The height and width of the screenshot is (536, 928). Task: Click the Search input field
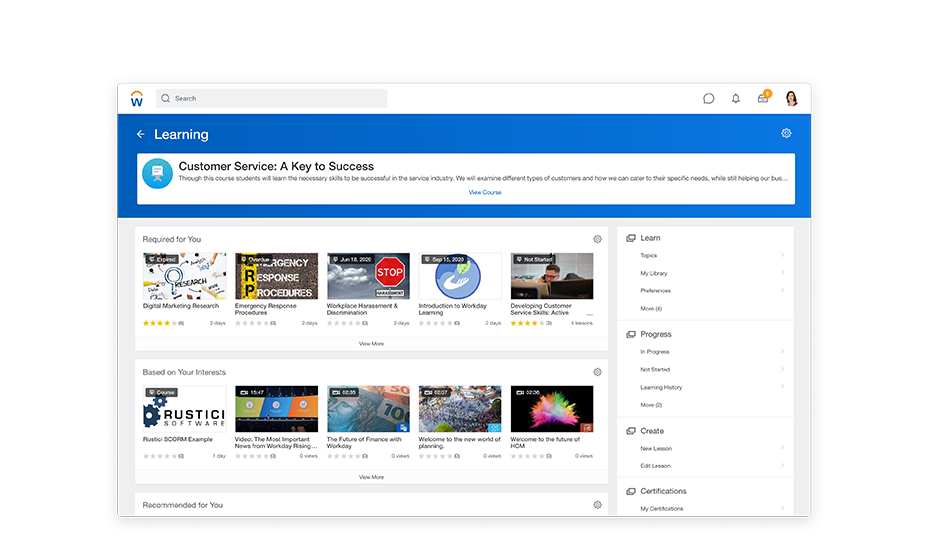[x=280, y=98]
